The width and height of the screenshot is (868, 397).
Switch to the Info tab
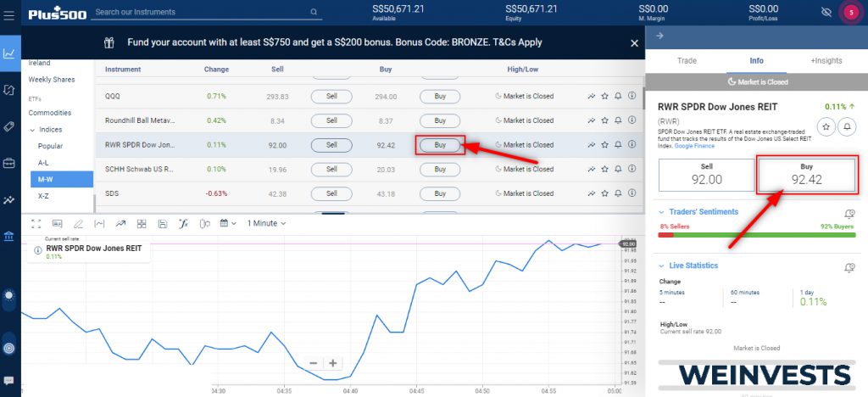point(757,61)
